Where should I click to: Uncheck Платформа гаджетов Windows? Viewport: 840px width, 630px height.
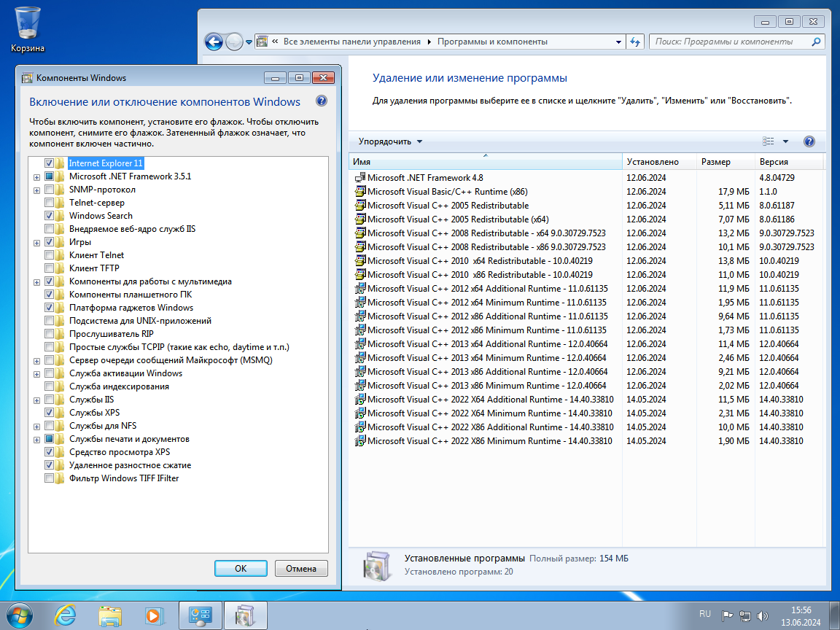50,308
